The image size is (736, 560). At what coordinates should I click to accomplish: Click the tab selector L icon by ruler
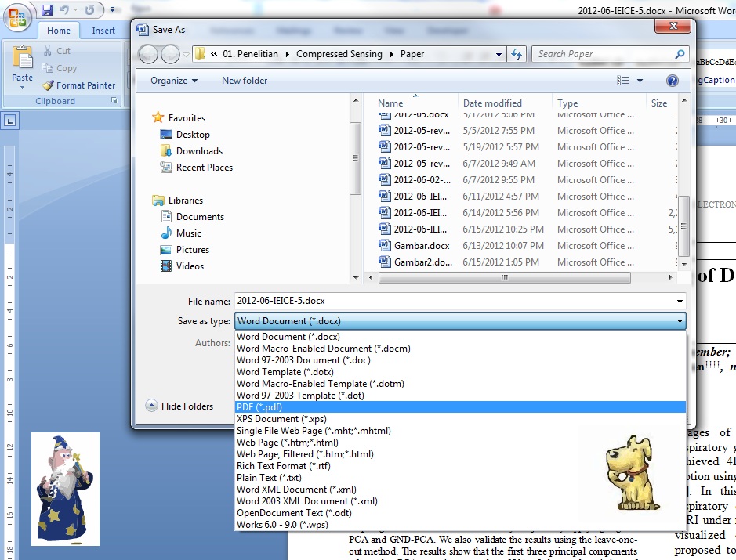10,121
